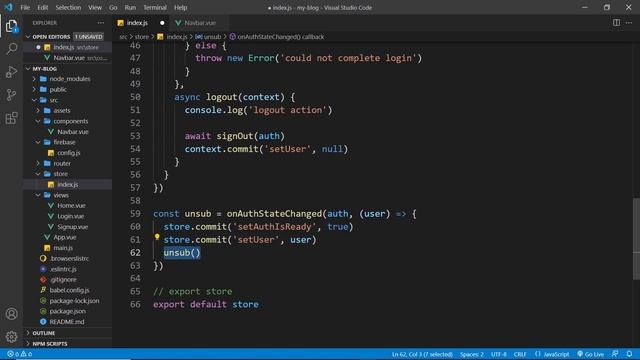Collapse the views folder
Screen dimensions: 640x360
[67, 195]
